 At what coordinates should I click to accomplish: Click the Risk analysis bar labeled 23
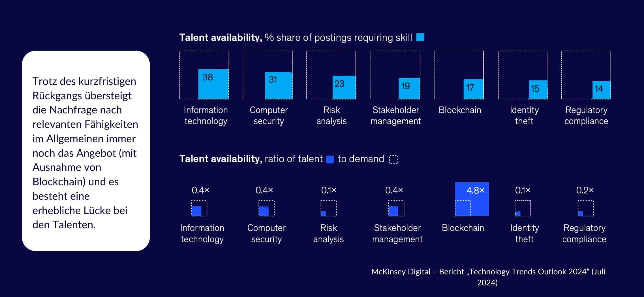(344, 87)
